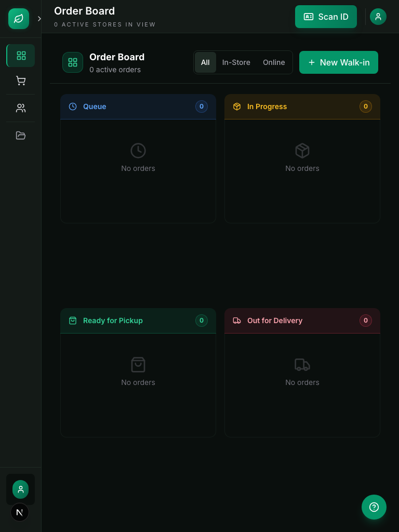This screenshot has width=399, height=532.
Task: Click the Order Board grid icon tile
Action: pyautogui.click(x=73, y=62)
